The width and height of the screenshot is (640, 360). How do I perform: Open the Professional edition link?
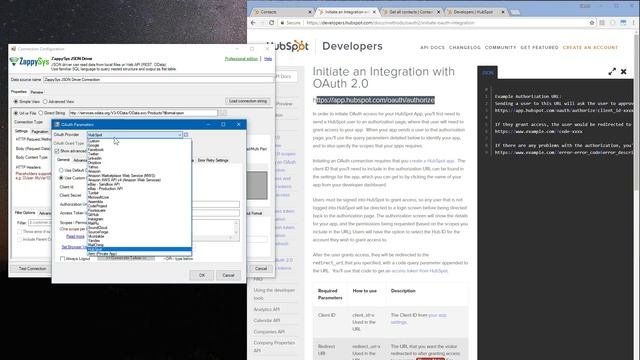[241, 59]
